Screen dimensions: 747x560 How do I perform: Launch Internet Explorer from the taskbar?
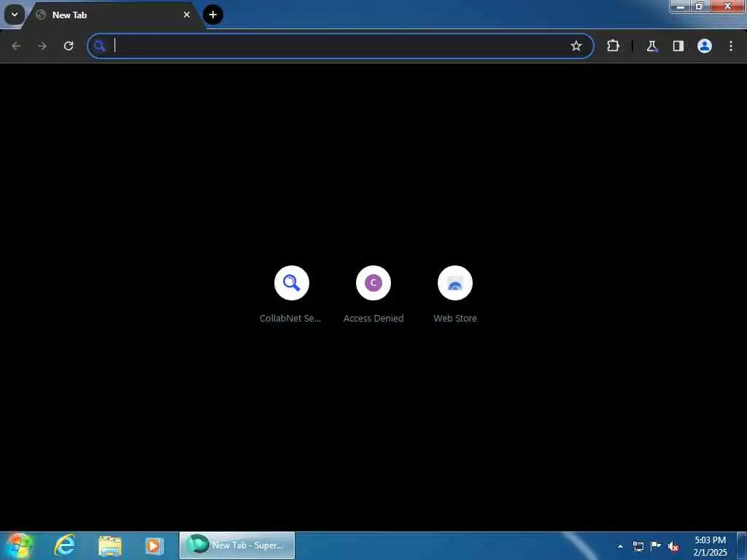[65, 545]
